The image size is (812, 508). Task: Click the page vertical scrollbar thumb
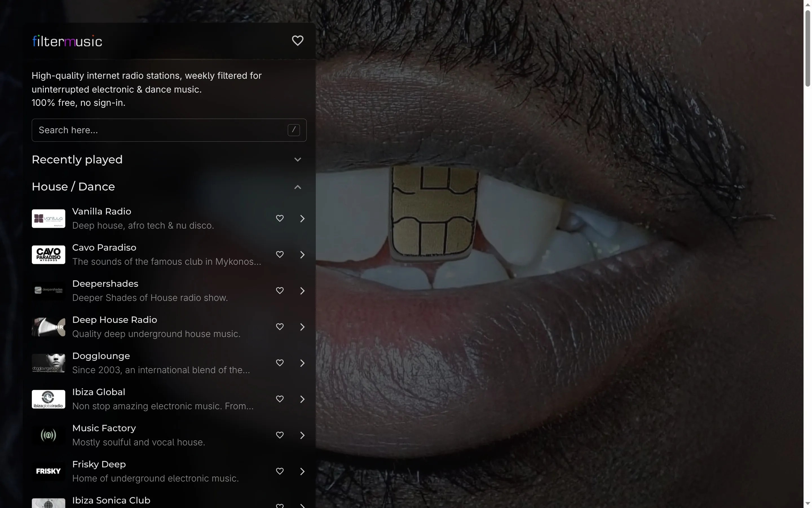click(808, 48)
